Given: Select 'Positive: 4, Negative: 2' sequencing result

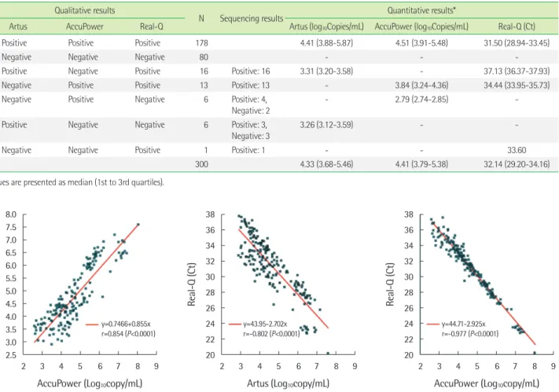Looking at the screenshot, I should point(251,104).
